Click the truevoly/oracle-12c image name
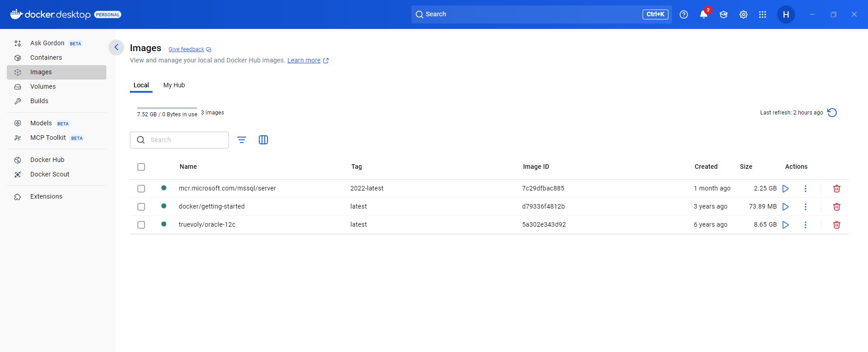The image size is (868, 352). tap(207, 224)
